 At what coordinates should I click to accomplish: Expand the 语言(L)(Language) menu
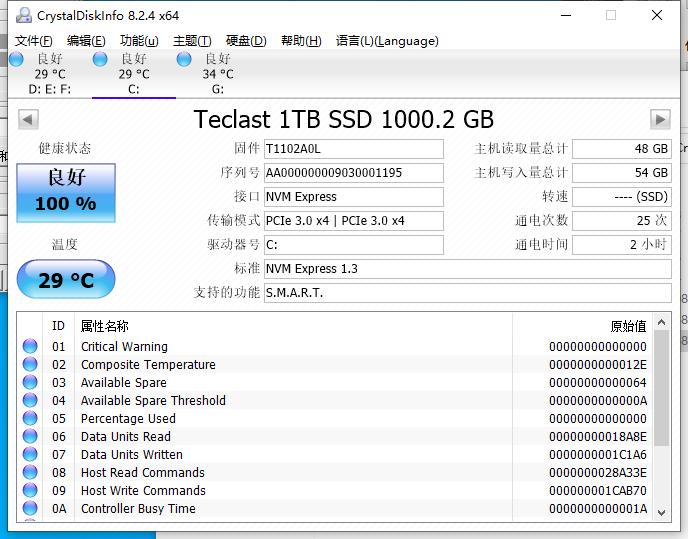pyautogui.click(x=387, y=41)
